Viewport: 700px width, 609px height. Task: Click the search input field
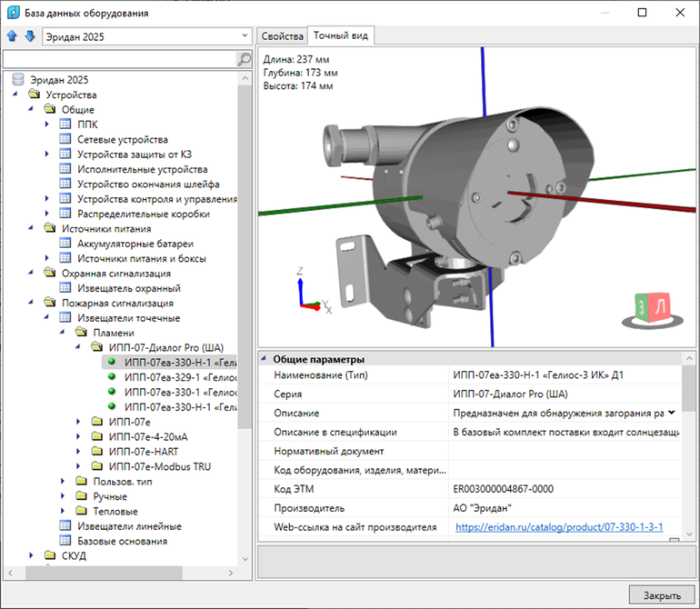119,59
